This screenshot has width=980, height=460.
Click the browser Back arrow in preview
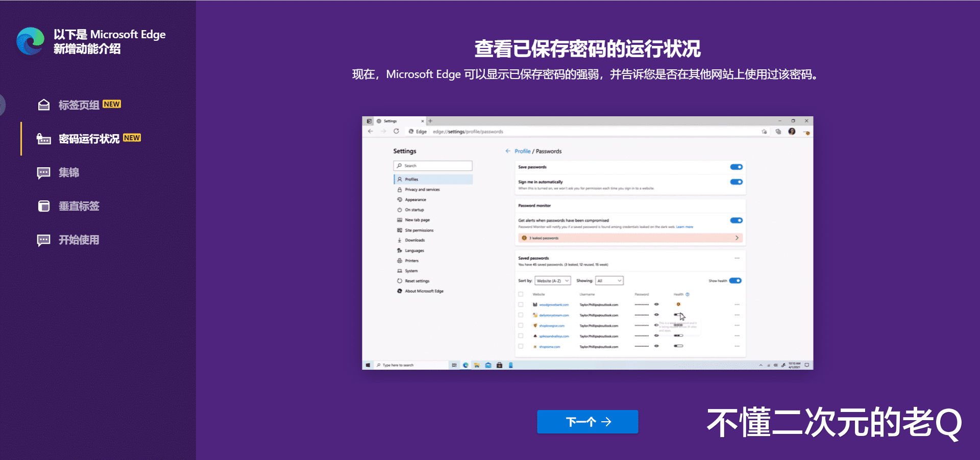[x=371, y=132]
